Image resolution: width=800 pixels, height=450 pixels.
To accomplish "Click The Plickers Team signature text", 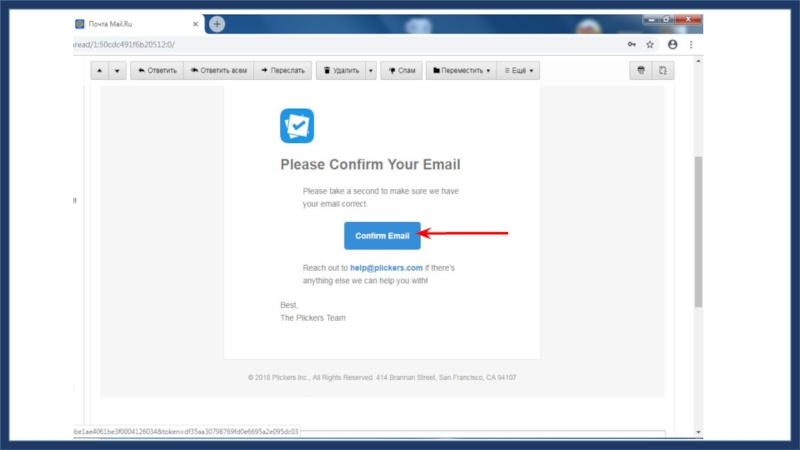I will pyautogui.click(x=313, y=318).
